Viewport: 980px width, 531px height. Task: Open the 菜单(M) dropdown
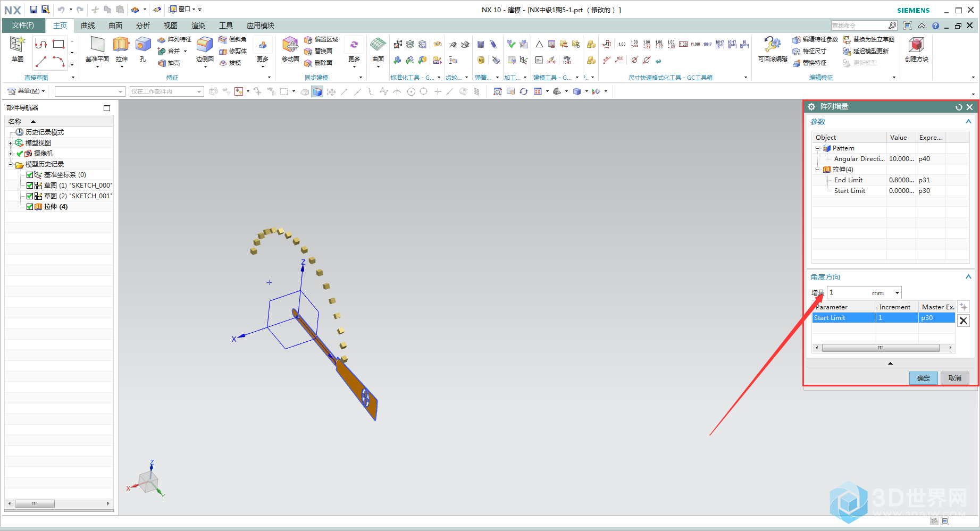pos(26,91)
